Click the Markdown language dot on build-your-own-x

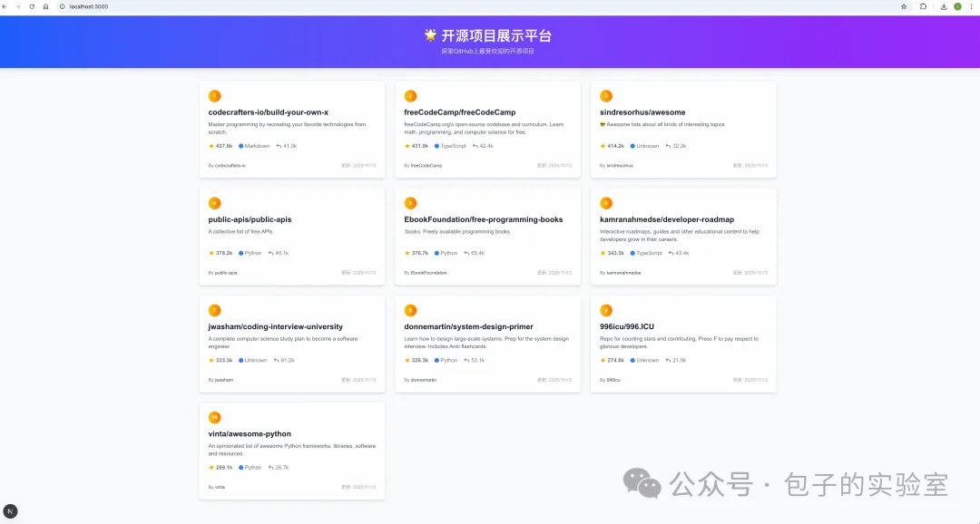click(x=241, y=145)
